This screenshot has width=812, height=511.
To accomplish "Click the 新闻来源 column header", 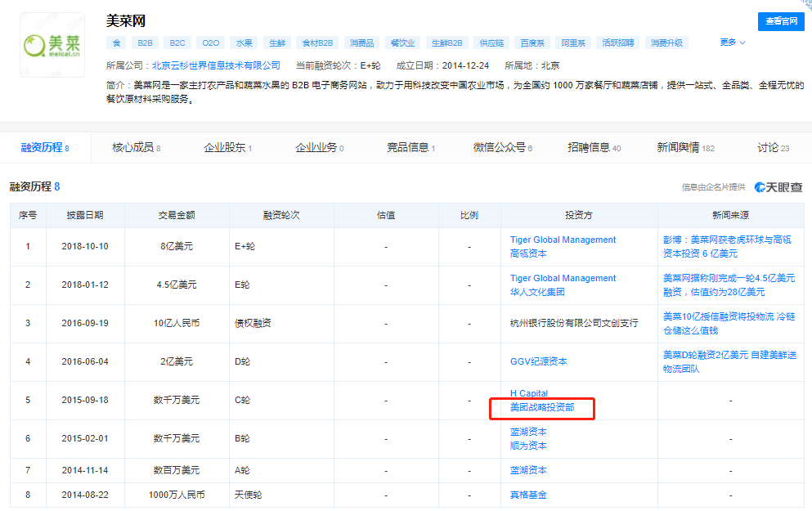I will pyautogui.click(x=730, y=215).
